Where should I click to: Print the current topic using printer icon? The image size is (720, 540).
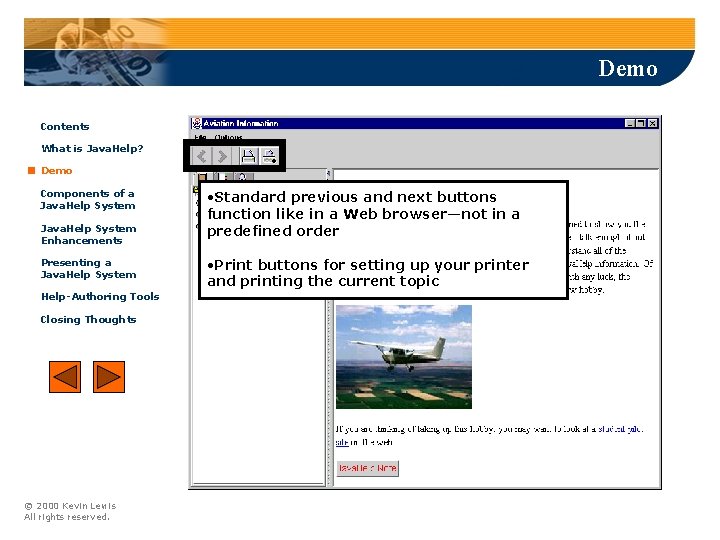pyautogui.click(x=248, y=156)
